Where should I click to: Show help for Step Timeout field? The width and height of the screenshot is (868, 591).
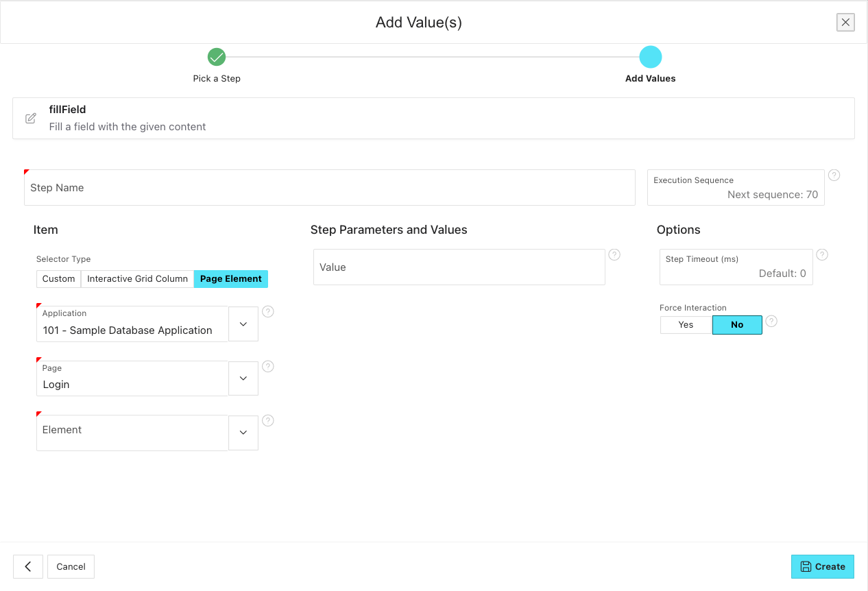point(822,254)
